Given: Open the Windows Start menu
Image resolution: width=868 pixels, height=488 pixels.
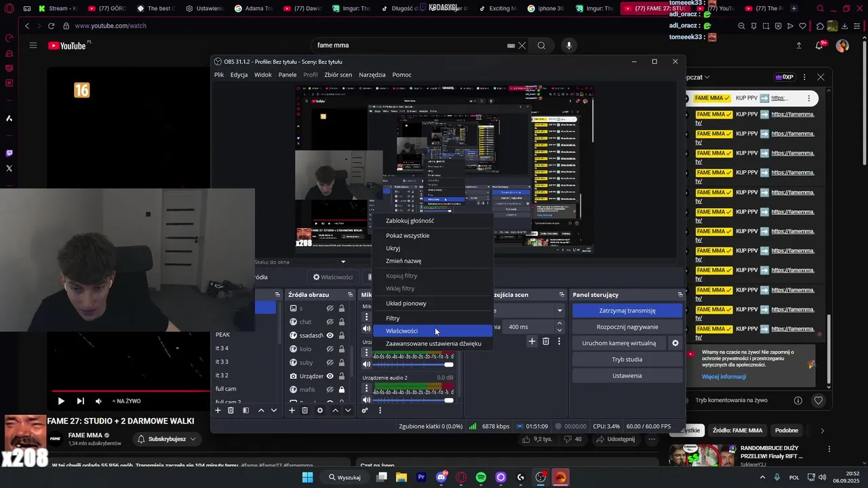Looking at the screenshot, I should pyautogui.click(x=307, y=477).
